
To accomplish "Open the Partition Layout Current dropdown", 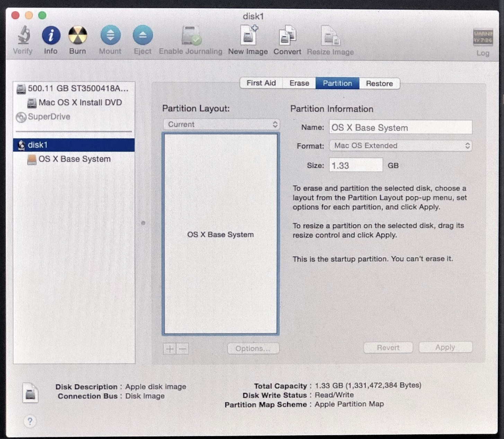I will coord(221,124).
